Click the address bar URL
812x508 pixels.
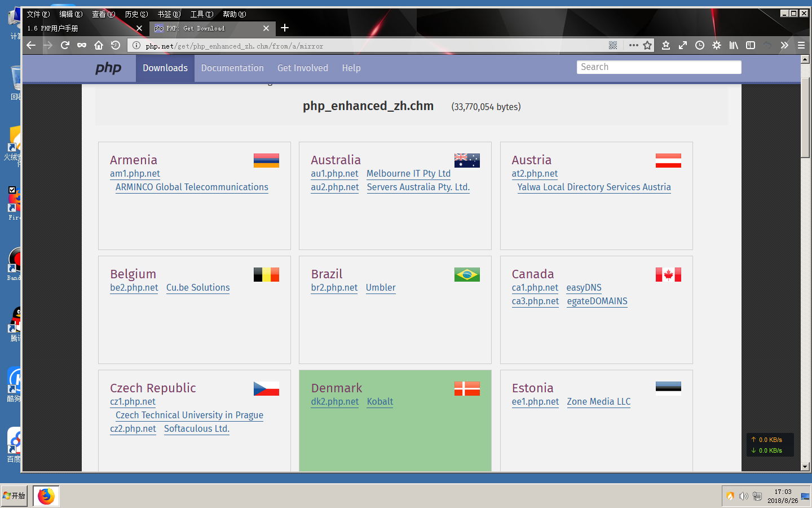[234, 46]
